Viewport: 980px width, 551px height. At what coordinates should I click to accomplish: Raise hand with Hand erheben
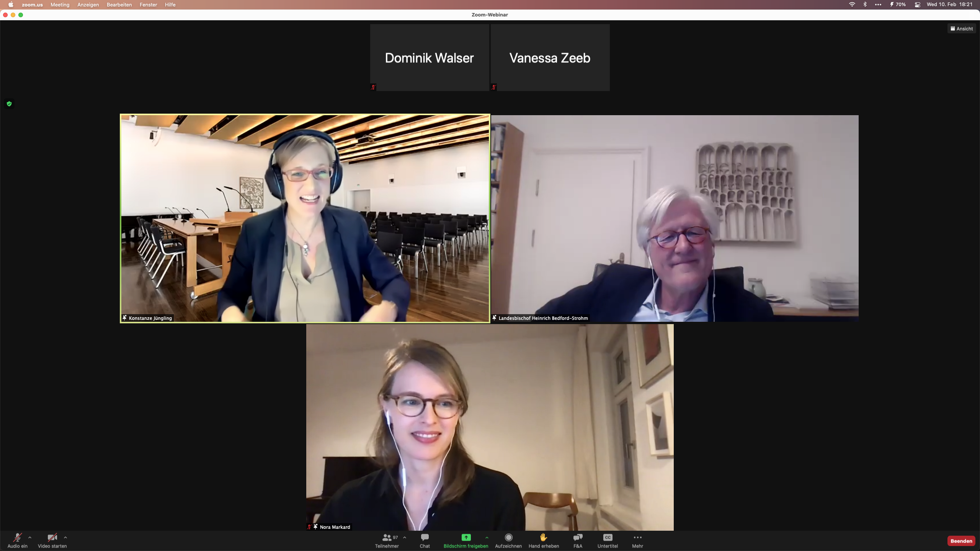pos(544,540)
